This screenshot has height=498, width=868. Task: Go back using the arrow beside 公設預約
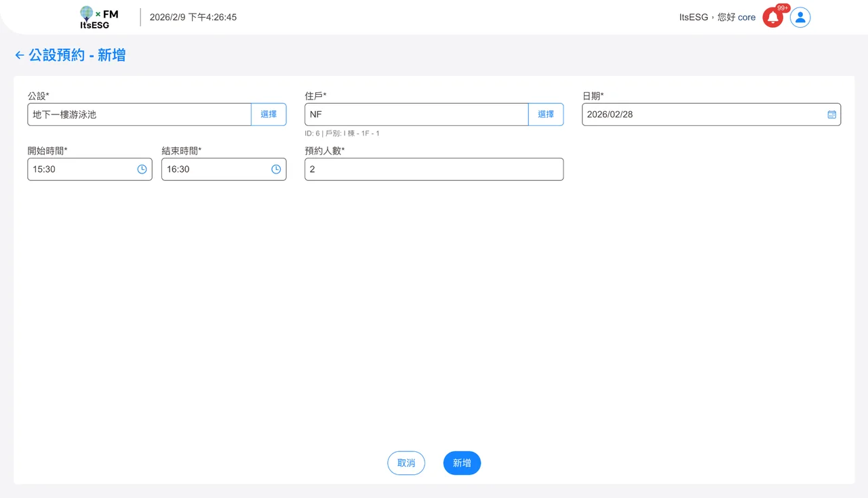pos(20,56)
